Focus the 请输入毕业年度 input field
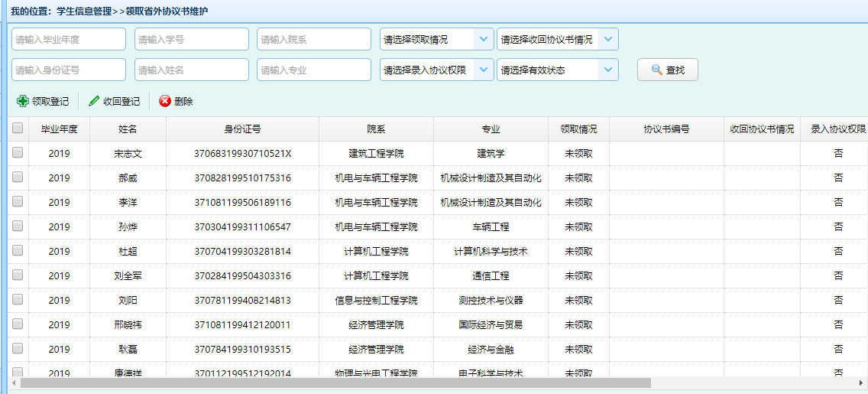Image resolution: width=868 pixels, height=394 pixels. click(69, 39)
